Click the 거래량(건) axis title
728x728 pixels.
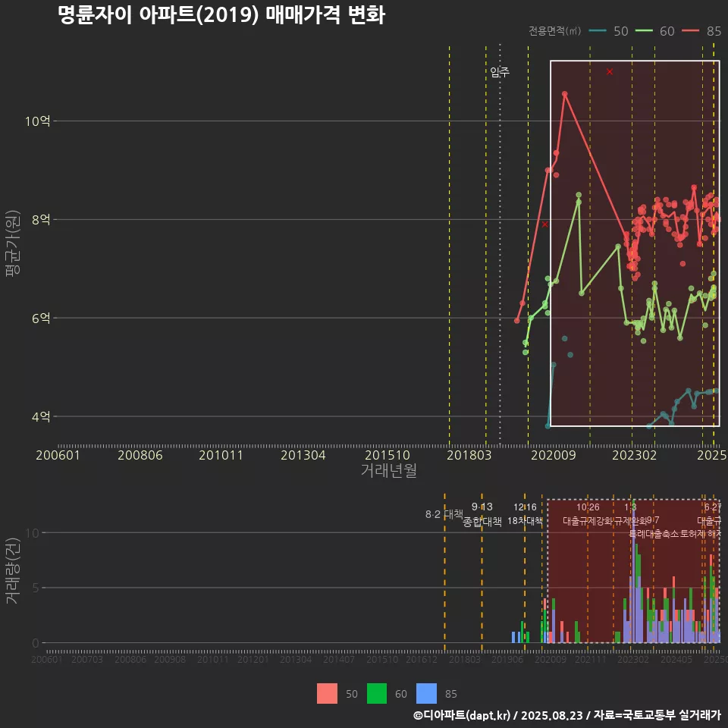pyautogui.click(x=13, y=570)
